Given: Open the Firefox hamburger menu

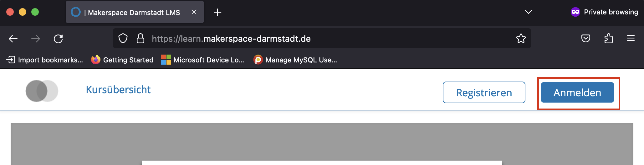Looking at the screenshot, I should (631, 39).
